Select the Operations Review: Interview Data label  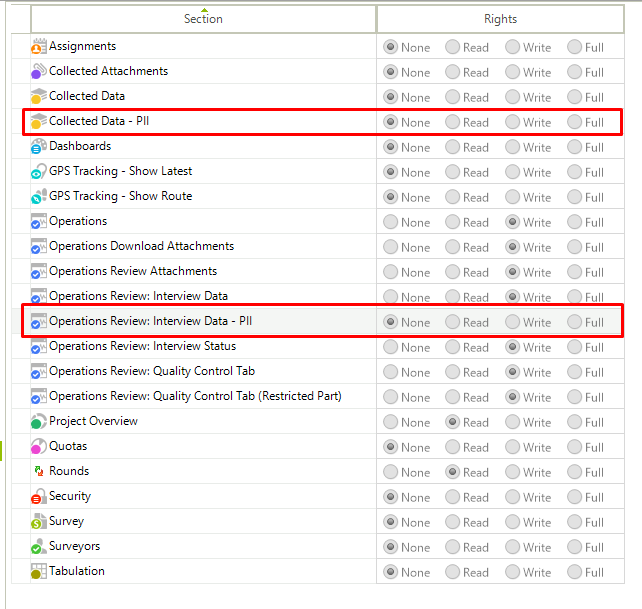[138, 296]
